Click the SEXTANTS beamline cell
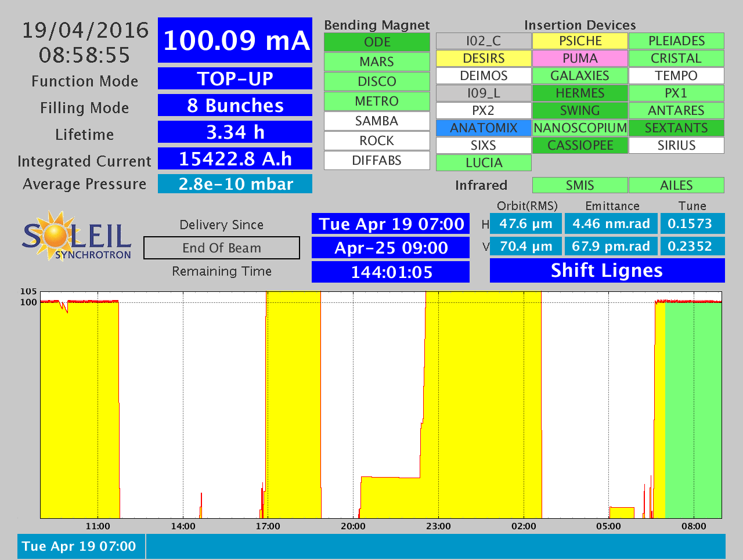 (676, 128)
